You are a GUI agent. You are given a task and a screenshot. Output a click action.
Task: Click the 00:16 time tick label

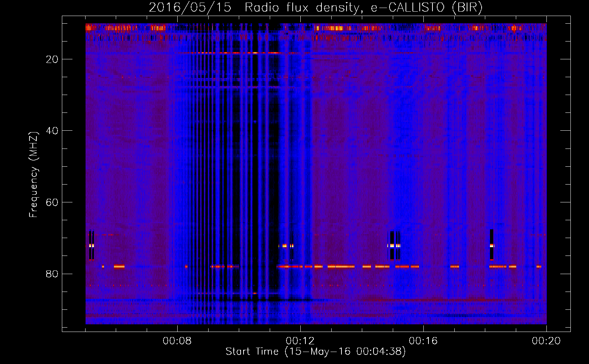click(423, 341)
